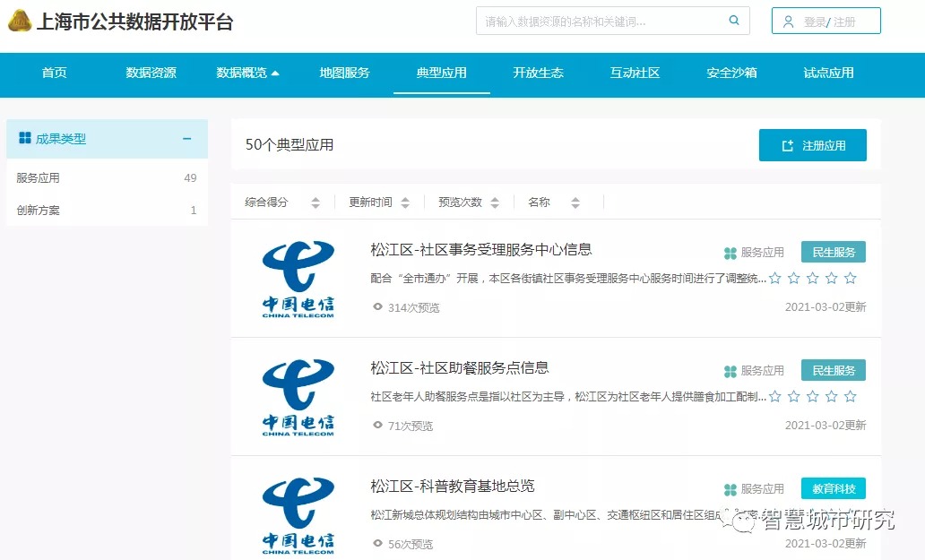Image resolution: width=925 pixels, height=560 pixels.
Task: Open the 松江区-科普教育基地总览 title link
Action: pyautogui.click(x=452, y=487)
